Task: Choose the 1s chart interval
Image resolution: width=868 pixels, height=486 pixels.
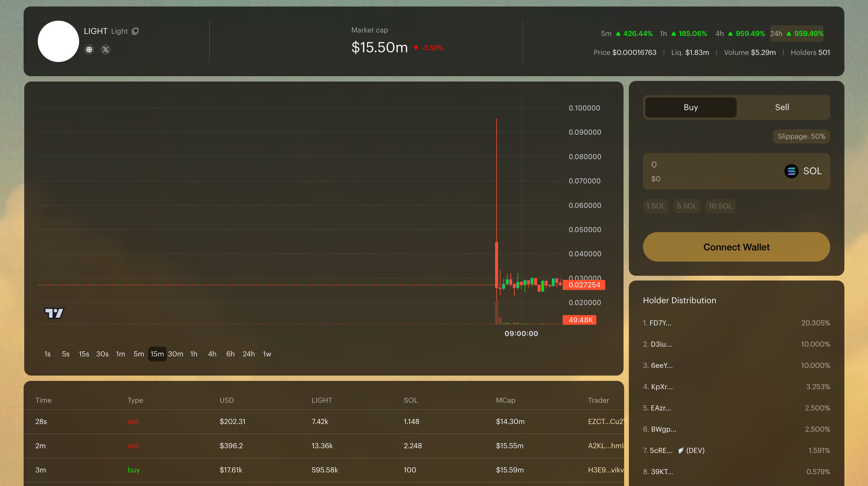Action: pyautogui.click(x=47, y=354)
